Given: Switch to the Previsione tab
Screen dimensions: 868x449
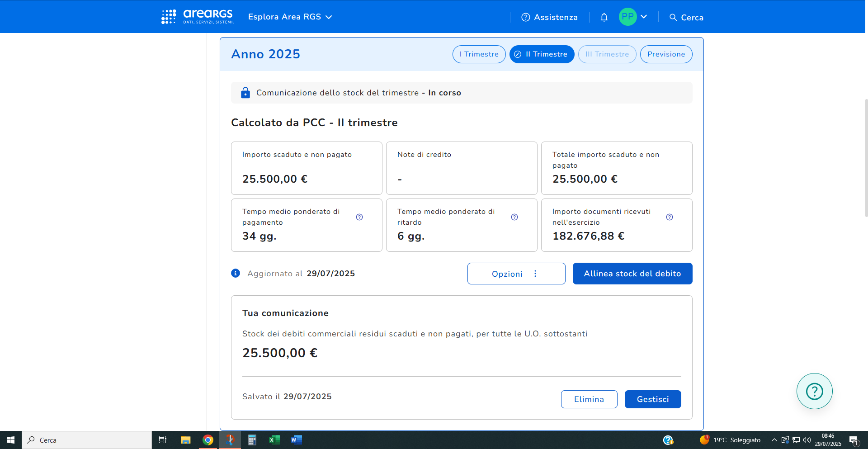Looking at the screenshot, I should [x=666, y=54].
